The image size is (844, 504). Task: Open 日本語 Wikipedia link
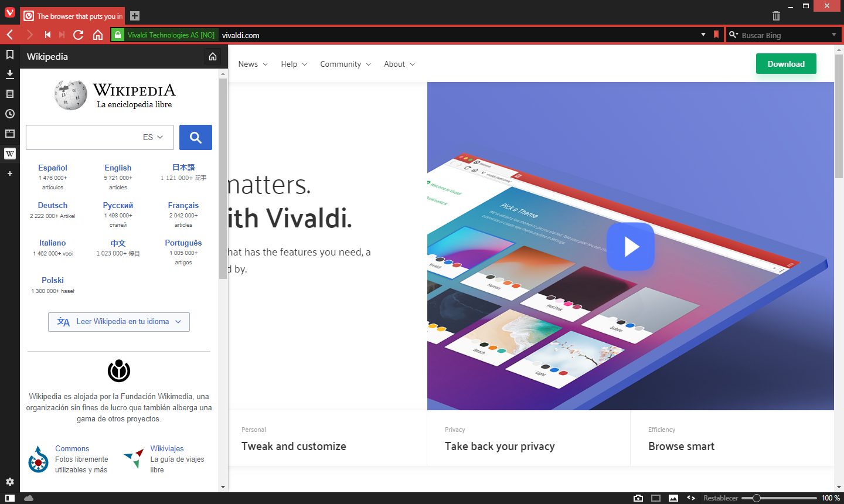(183, 168)
